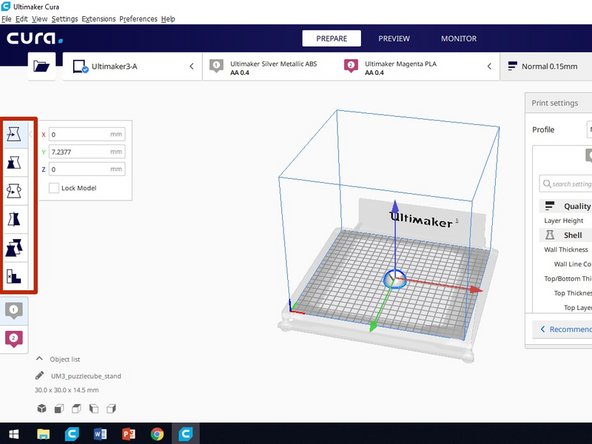Click the extruder 1 Silver Metallic ABS icon
592x444 pixels.
(216, 66)
